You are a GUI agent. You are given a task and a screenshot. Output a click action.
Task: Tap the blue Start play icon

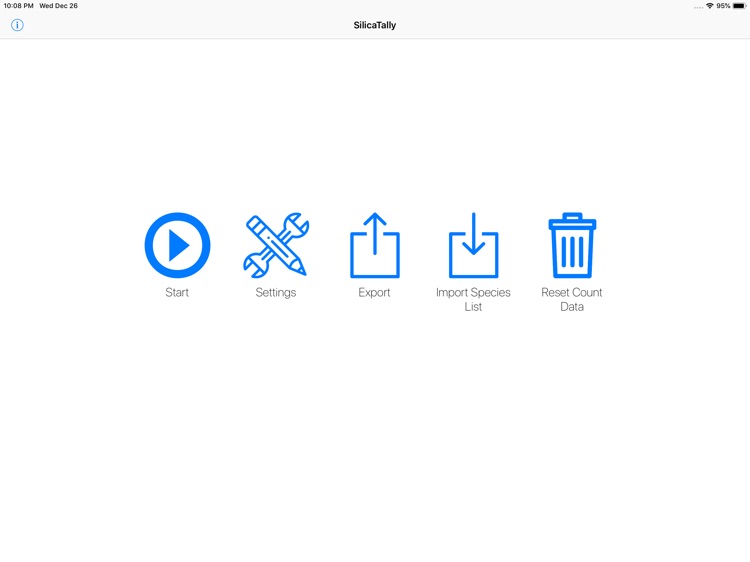177,245
